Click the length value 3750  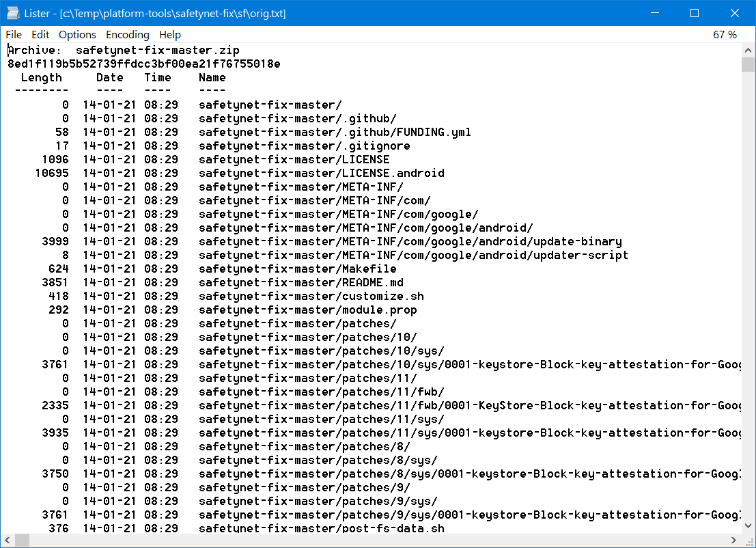click(55, 474)
